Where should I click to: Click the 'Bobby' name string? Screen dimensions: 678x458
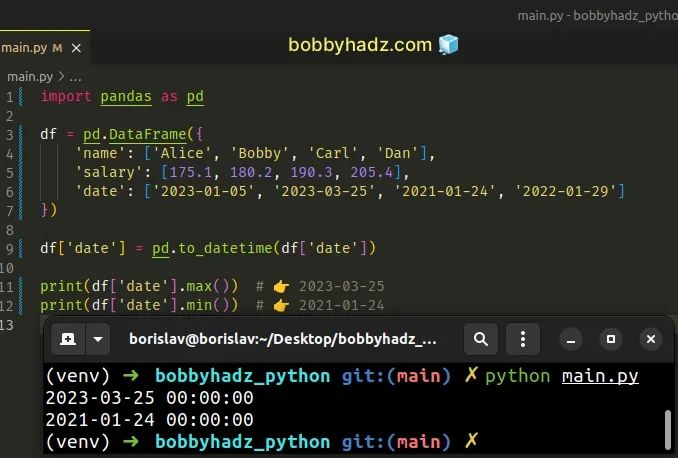pos(259,154)
